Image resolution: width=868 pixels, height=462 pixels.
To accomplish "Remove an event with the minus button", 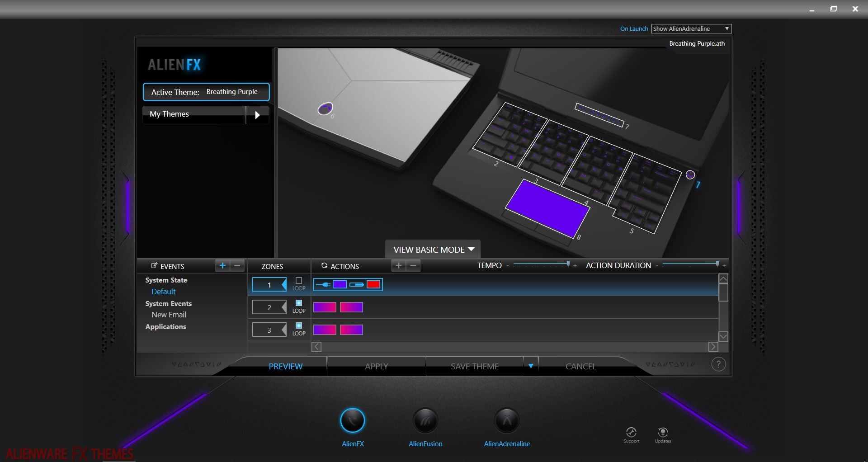I will 237,266.
